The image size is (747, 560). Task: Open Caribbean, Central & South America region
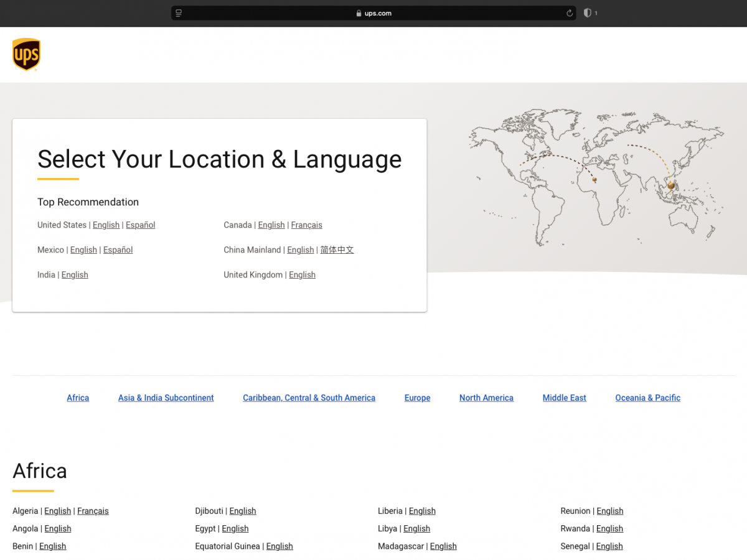(309, 398)
